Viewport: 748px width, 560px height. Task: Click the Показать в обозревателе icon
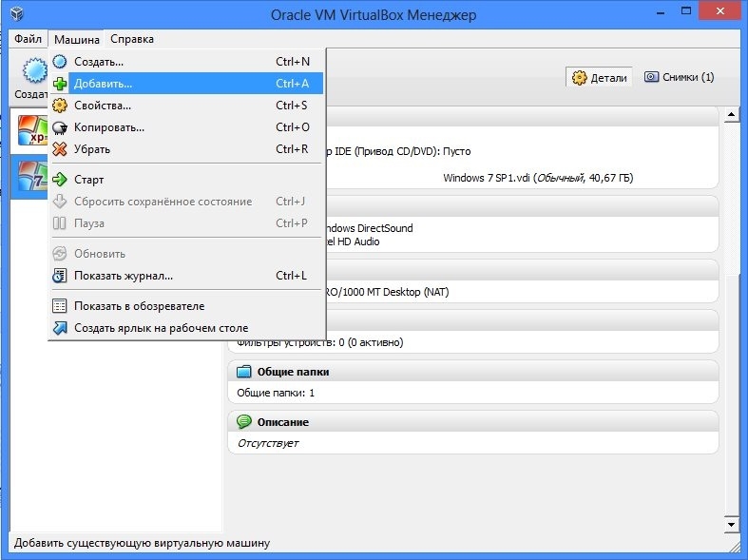point(60,306)
